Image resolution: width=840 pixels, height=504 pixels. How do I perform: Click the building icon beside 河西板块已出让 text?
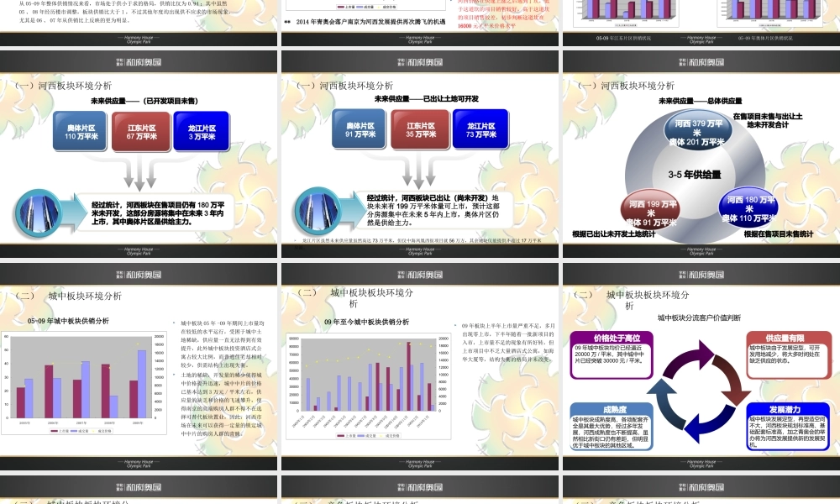click(318, 210)
